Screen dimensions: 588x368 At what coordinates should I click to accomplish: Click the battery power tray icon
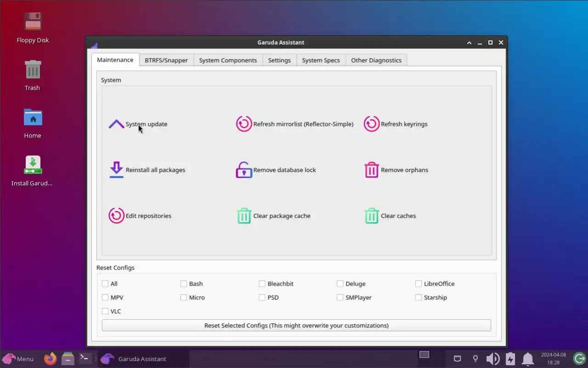tap(510, 359)
